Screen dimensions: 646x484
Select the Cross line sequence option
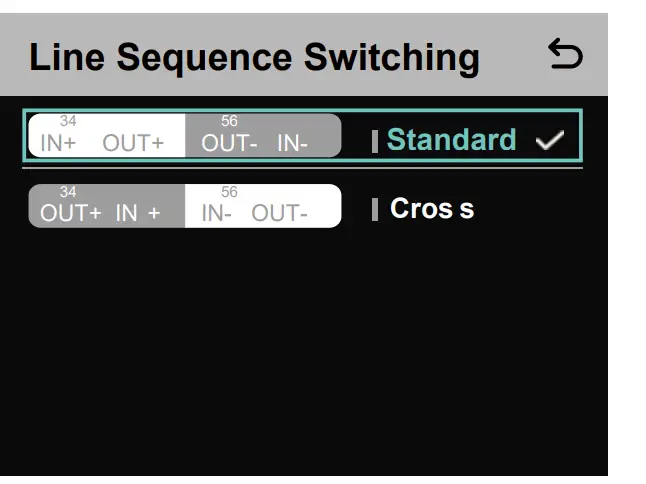click(x=432, y=209)
